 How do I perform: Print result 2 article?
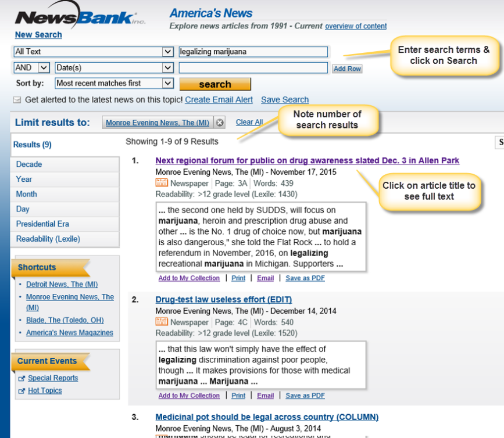click(x=238, y=396)
